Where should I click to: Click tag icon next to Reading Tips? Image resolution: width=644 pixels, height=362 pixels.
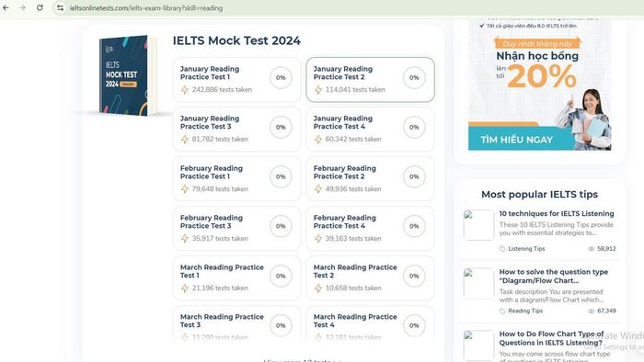502,311
